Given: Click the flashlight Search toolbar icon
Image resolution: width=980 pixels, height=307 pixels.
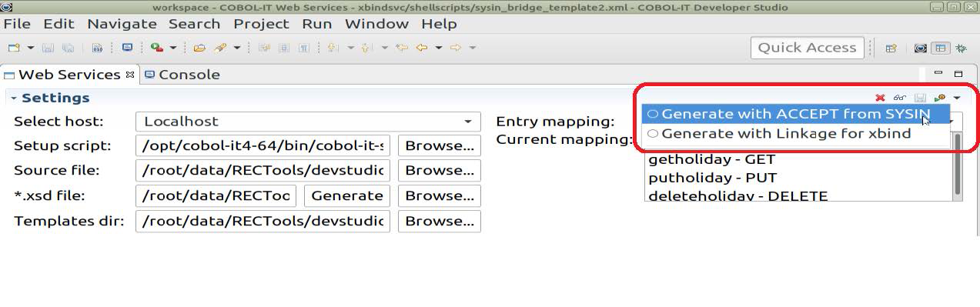Looking at the screenshot, I should coord(220,48).
